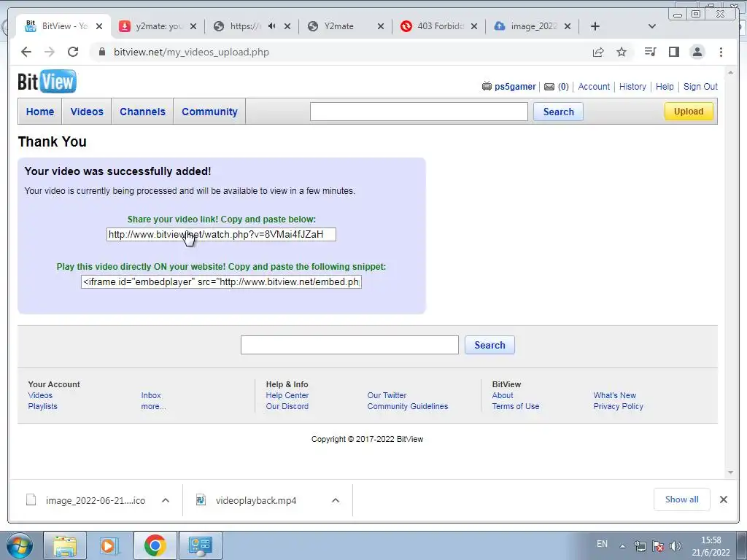747x560 pixels.
Task: Close the downloads bar
Action: (724, 499)
